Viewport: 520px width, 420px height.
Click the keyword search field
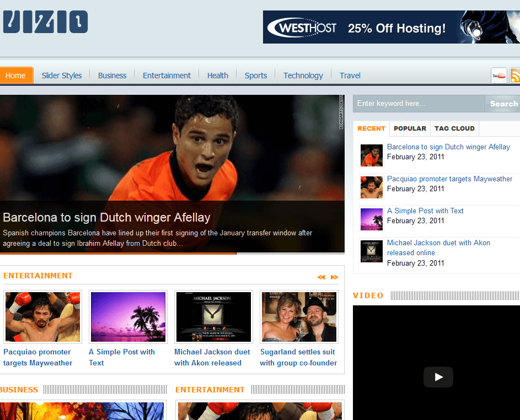(x=419, y=104)
